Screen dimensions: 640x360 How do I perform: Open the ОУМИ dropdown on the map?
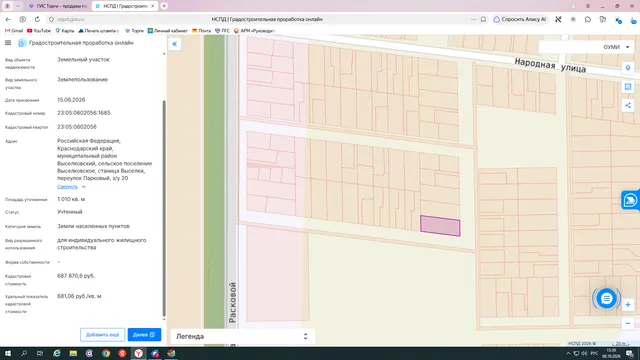point(587,47)
